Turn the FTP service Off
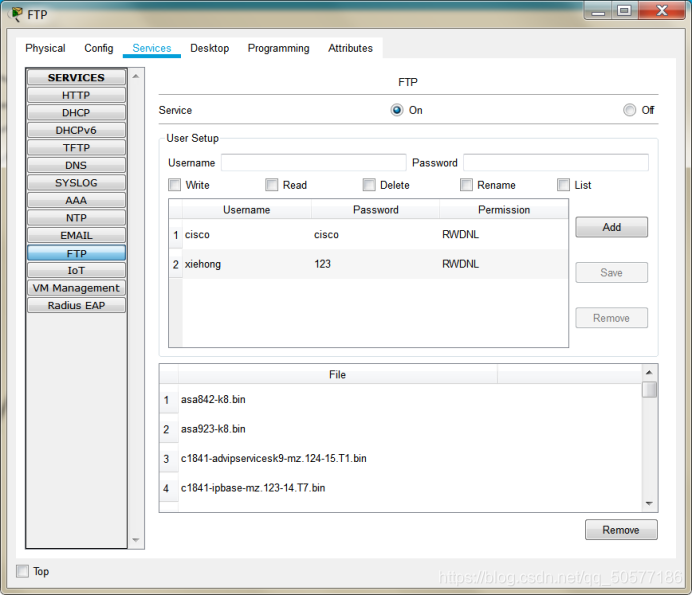Screen dimensions: 692x596 (x=629, y=110)
